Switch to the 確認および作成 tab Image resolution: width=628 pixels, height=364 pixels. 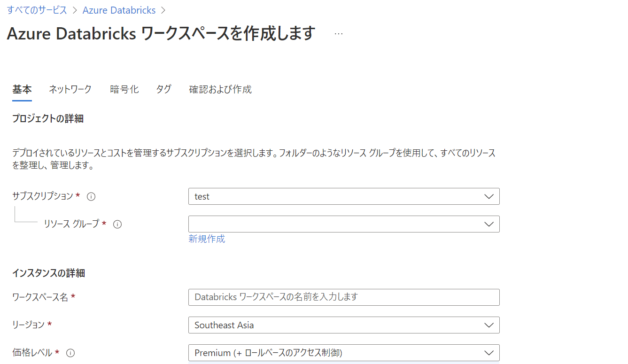(x=220, y=89)
